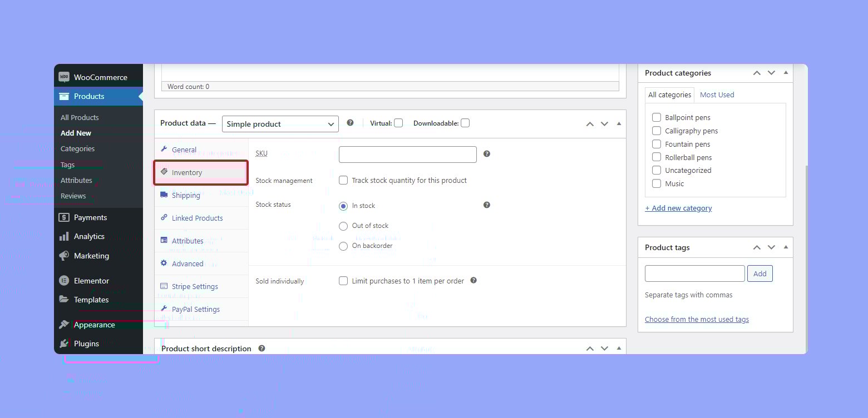Tick the Fountain pens category checkbox
868x418 pixels.
657,144
